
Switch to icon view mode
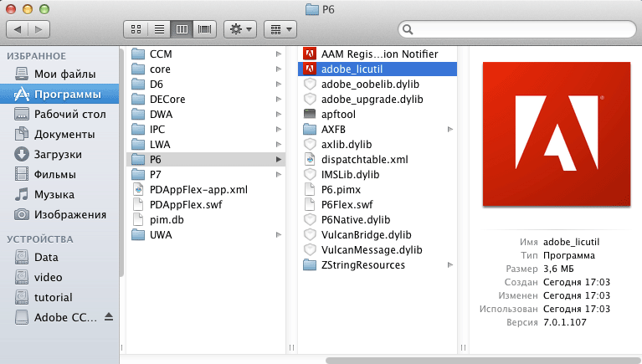click(x=136, y=29)
